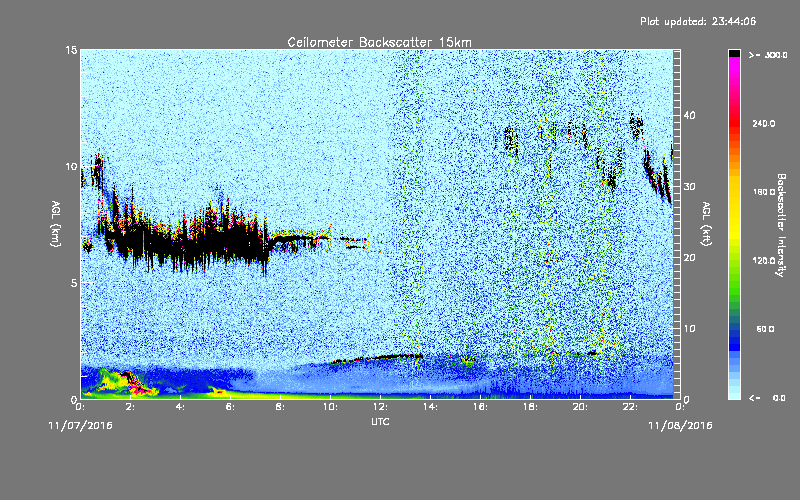Click the left axis label 'AGL (km)'
The image size is (800, 500).
pyautogui.click(x=55, y=224)
